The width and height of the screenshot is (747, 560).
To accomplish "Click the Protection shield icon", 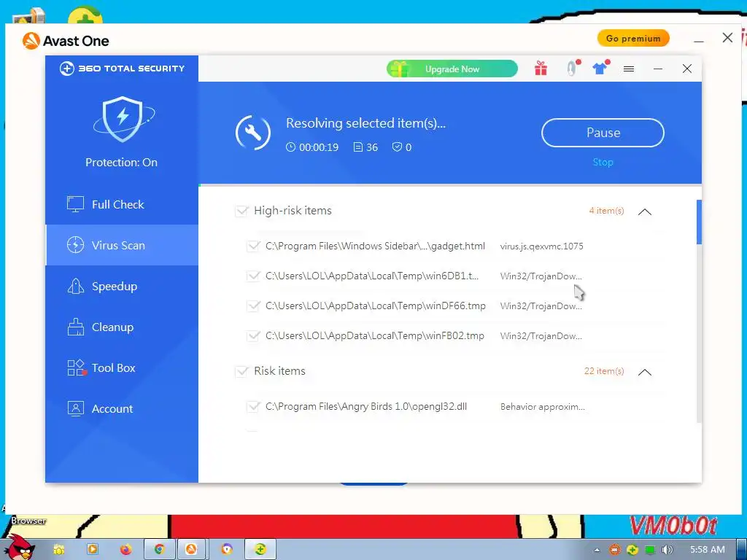I will (x=123, y=119).
